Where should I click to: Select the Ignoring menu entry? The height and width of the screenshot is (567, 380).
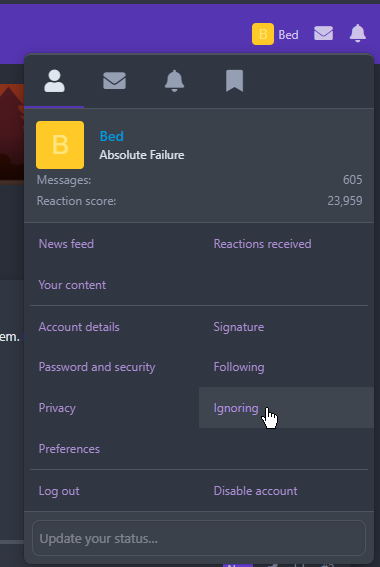coord(236,408)
